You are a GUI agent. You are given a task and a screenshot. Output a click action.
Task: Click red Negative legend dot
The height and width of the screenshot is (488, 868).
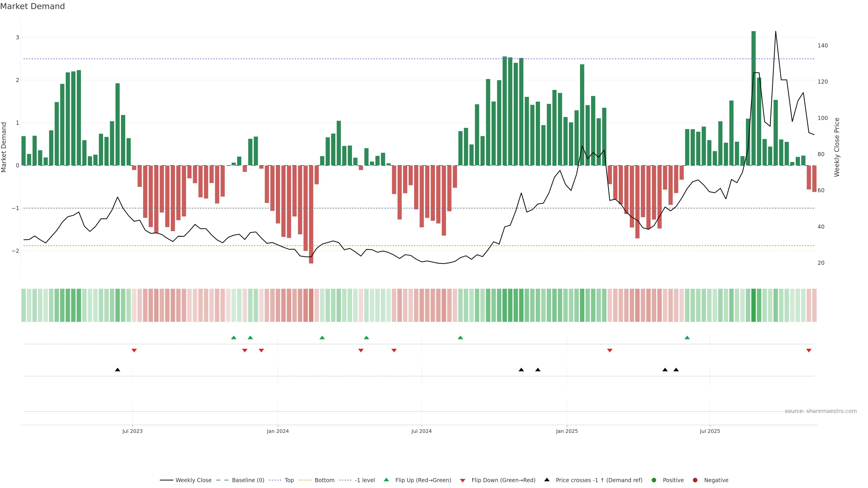pyautogui.click(x=695, y=480)
